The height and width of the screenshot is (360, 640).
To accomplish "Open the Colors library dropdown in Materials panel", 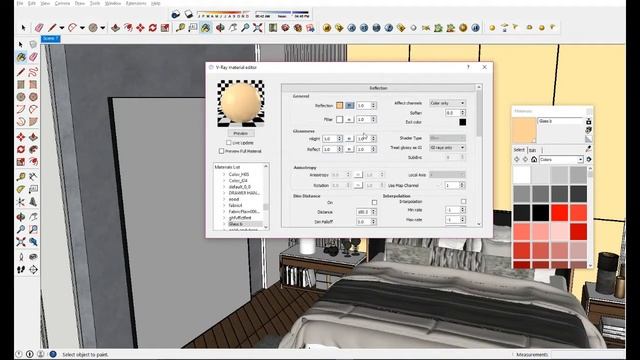I will coord(561,160).
